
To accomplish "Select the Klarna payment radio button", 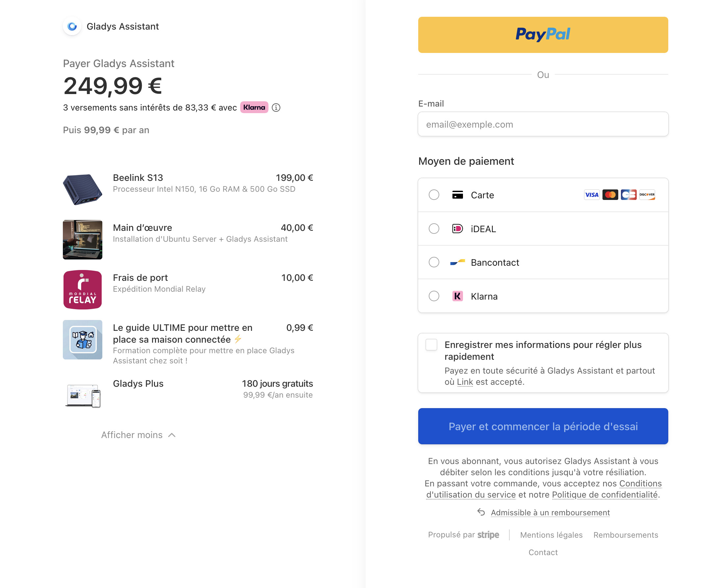I will point(434,296).
